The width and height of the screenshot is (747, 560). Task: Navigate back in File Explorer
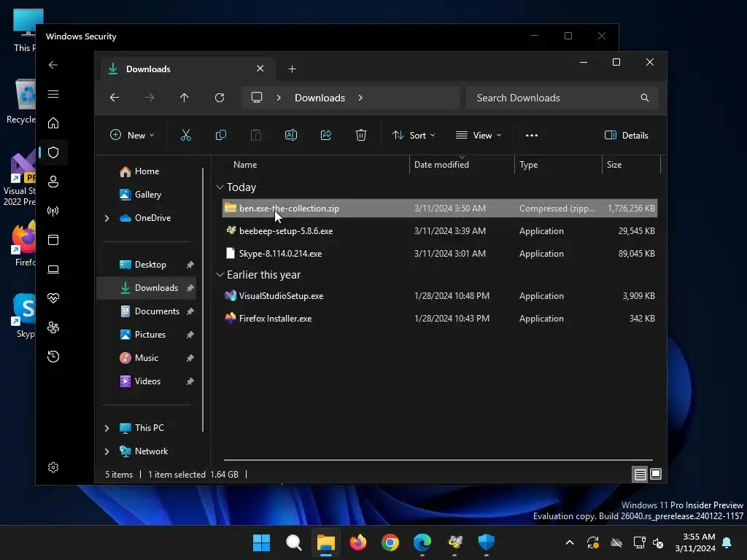[115, 98]
